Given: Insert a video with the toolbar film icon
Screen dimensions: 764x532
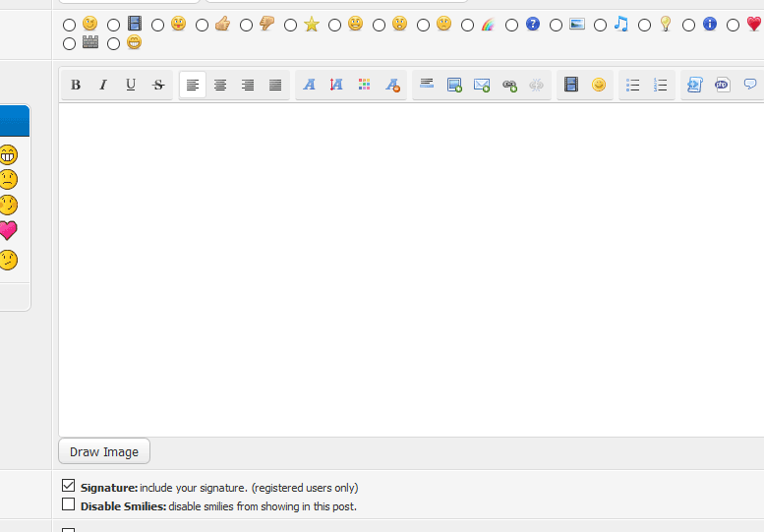Looking at the screenshot, I should pyautogui.click(x=571, y=86).
